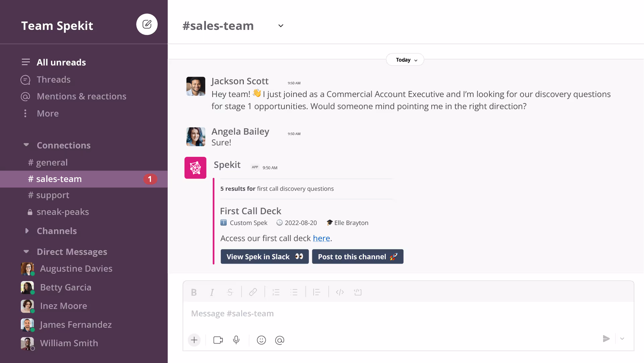644x363 pixels.
Task: Open the #sales-team channel details dropdown
Action: pyautogui.click(x=281, y=26)
